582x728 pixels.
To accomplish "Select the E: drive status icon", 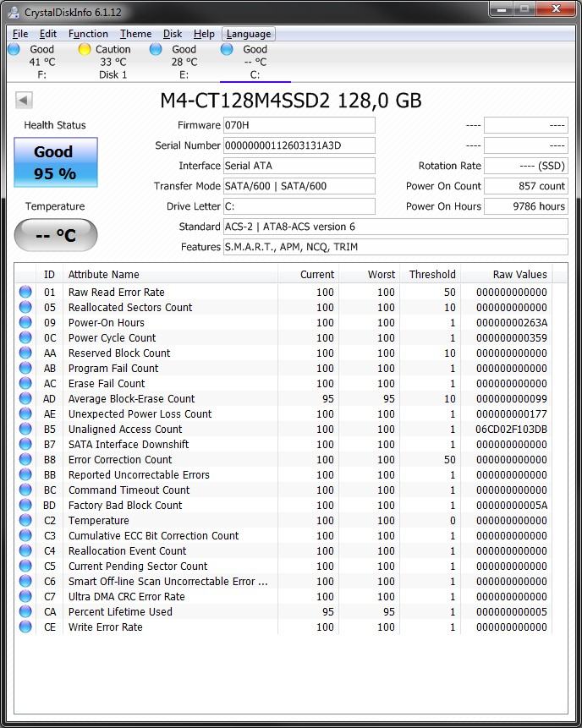I will point(156,49).
